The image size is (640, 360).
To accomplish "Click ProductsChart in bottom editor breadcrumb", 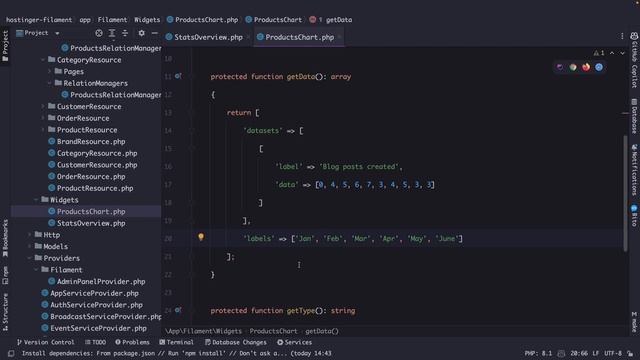I will pyautogui.click(x=273, y=331).
